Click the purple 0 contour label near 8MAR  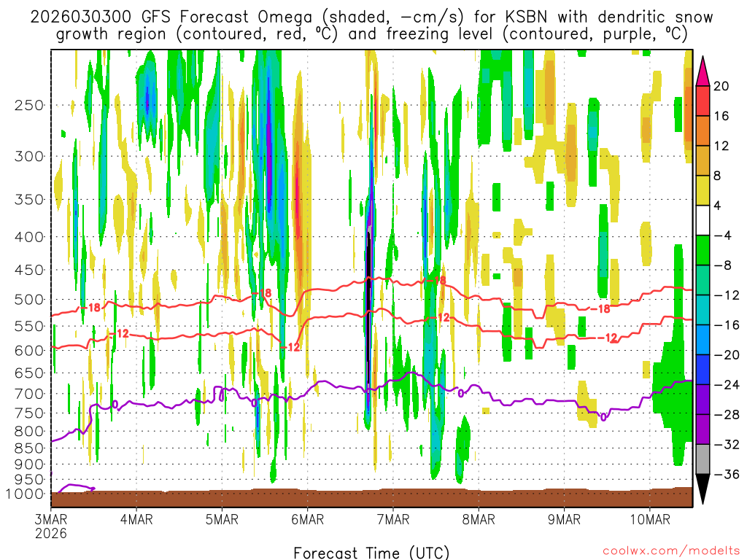(461, 393)
